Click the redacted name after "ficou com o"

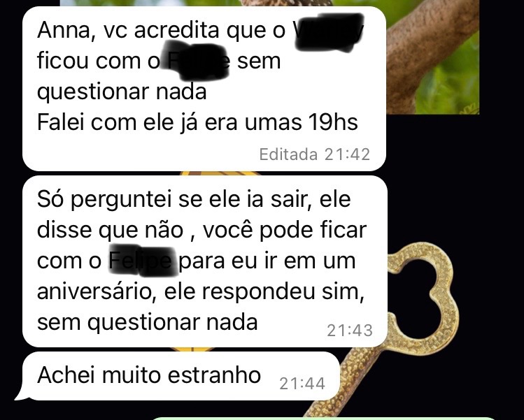coord(198,61)
